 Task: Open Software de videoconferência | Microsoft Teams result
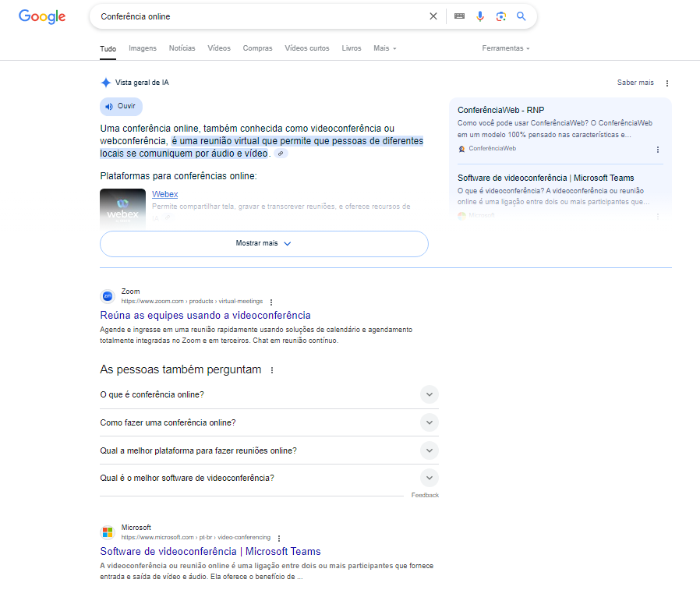(210, 552)
